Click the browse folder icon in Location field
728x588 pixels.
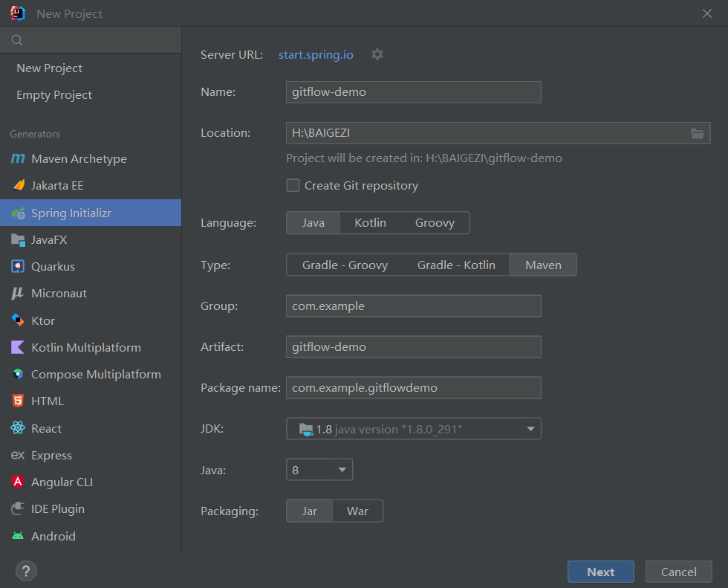(x=698, y=133)
